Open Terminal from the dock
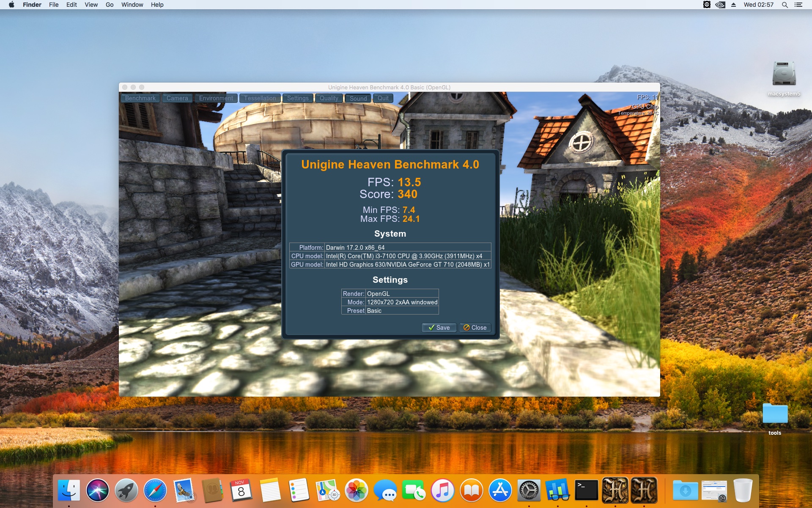The height and width of the screenshot is (508, 812). coord(586,491)
